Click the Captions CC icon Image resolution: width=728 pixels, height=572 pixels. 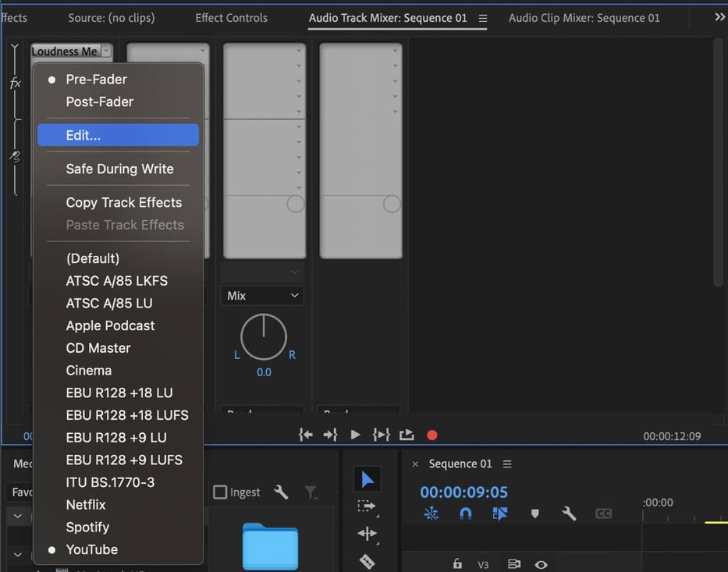click(603, 513)
